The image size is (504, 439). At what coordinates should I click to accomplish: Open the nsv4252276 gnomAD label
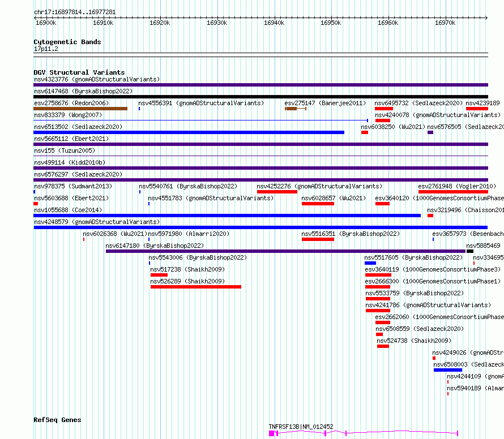[x=319, y=186]
